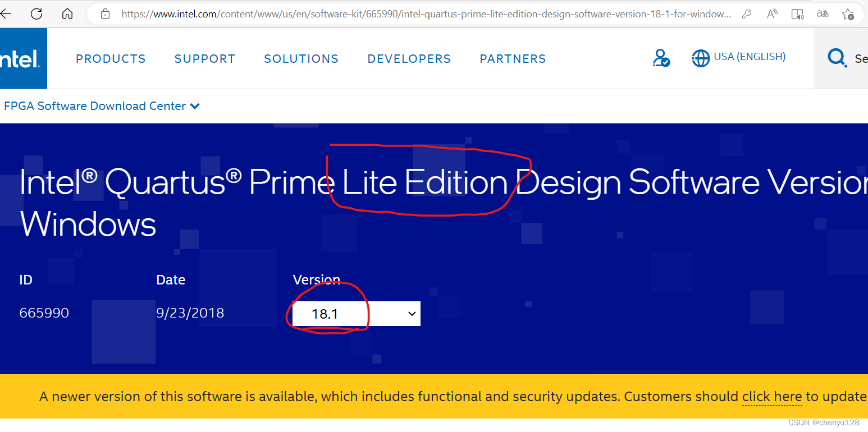Open the PARTNERS menu
Viewport: 868px width, 432px height.
pyautogui.click(x=513, y=59)
